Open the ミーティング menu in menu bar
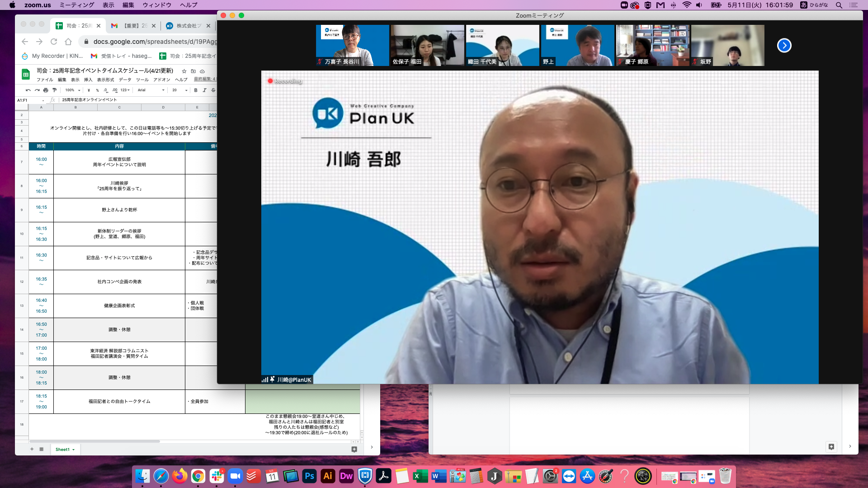This screenshot has height=488, width=868. click(77, 5)
